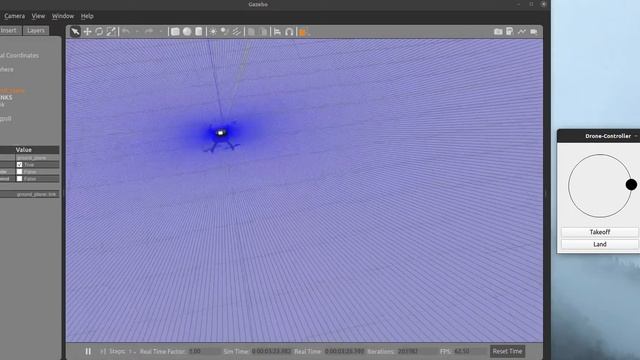This screenshot has height=360, width=640.
Task: Click the ground_plane link row
Action: (x=29, y=194)
